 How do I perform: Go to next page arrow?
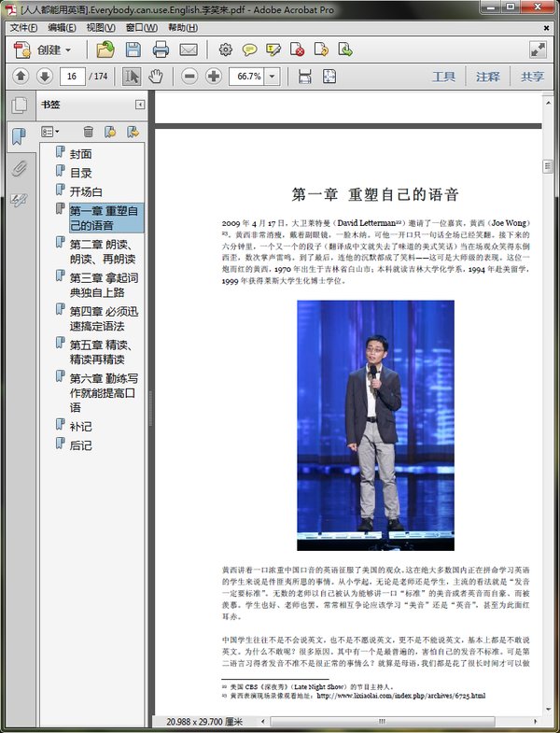(45, 77)
